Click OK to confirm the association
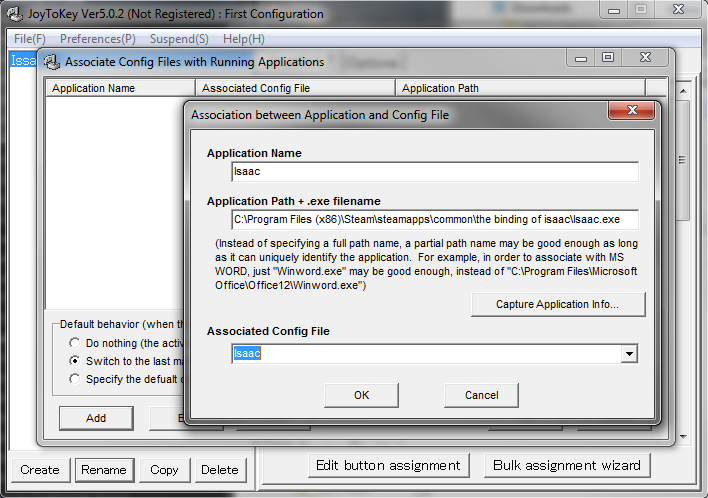This screenshot has width=708, height=498. (361, 396)
